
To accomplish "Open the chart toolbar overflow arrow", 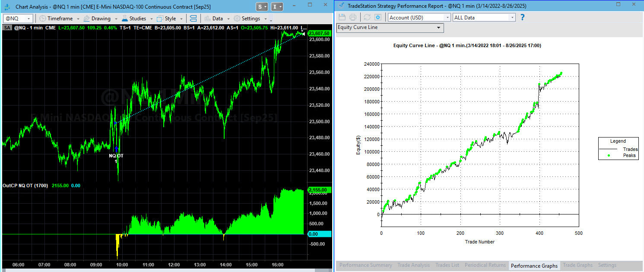I will [x=271, y=19].
